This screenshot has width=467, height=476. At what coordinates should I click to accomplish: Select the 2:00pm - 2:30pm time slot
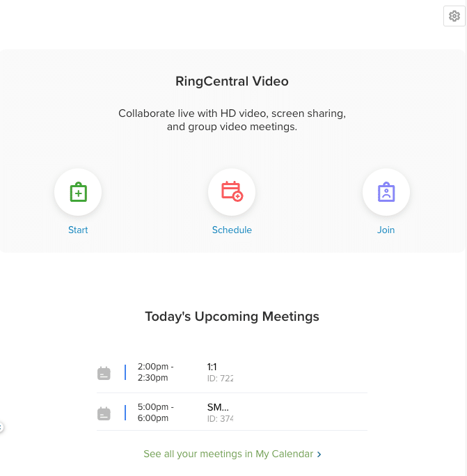(x=155, y=372)
